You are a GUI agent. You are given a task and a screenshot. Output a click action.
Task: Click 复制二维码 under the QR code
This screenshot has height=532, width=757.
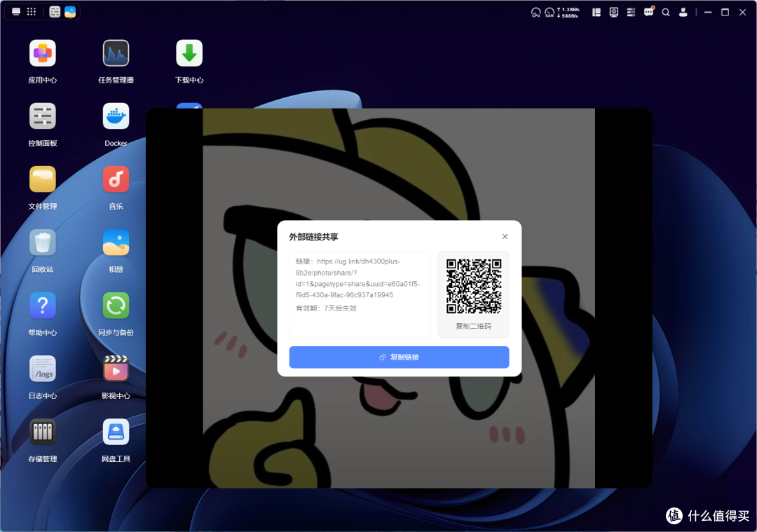(x=474, y=327)
